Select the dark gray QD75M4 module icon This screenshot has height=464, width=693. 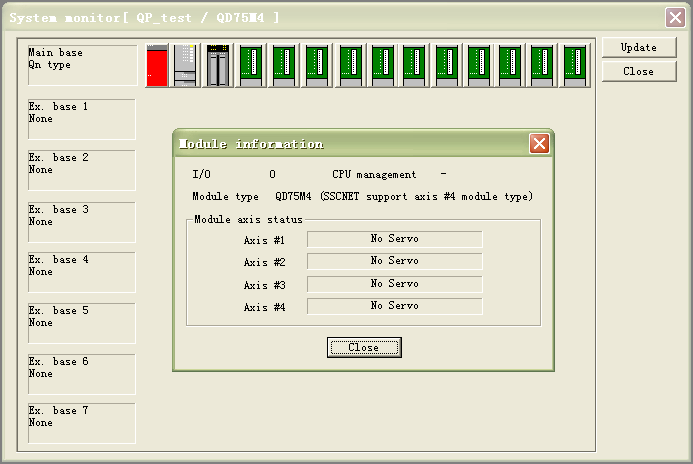218,66
